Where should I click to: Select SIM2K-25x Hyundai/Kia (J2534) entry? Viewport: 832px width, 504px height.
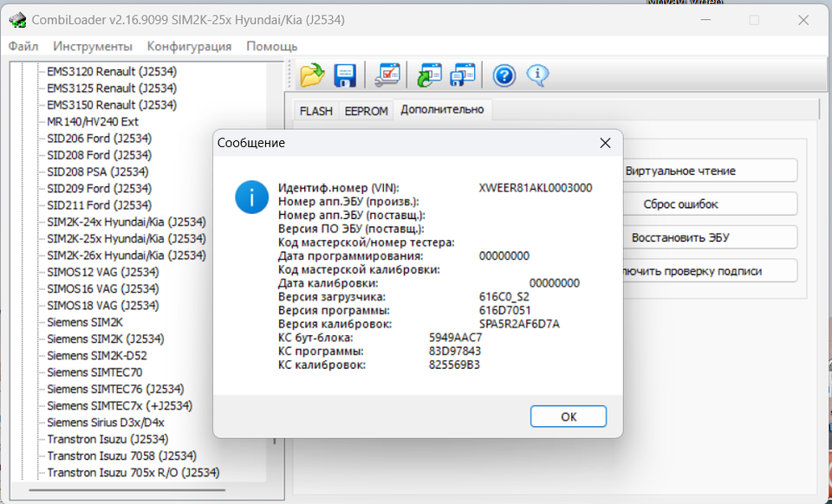tap(127, 238)
